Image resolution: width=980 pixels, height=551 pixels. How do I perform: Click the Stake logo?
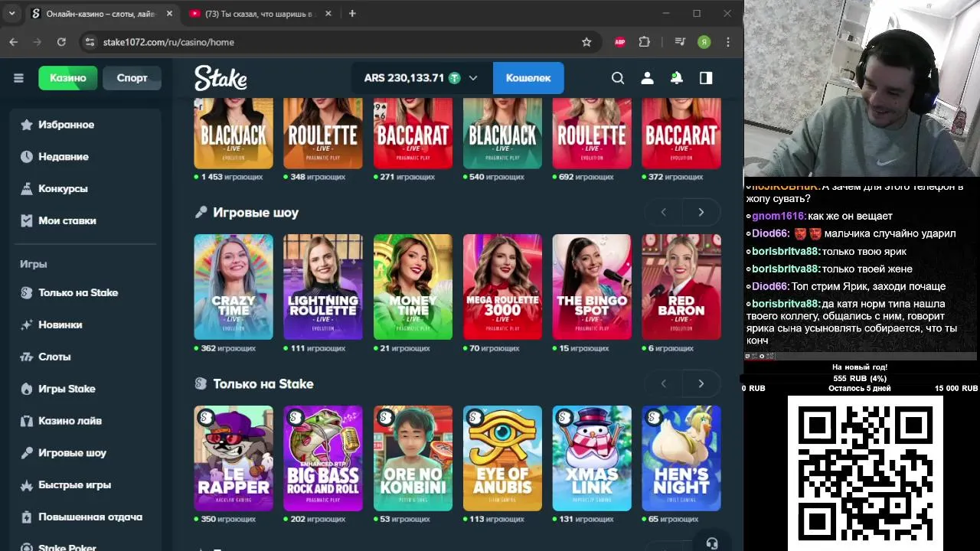tap(220, 78)
